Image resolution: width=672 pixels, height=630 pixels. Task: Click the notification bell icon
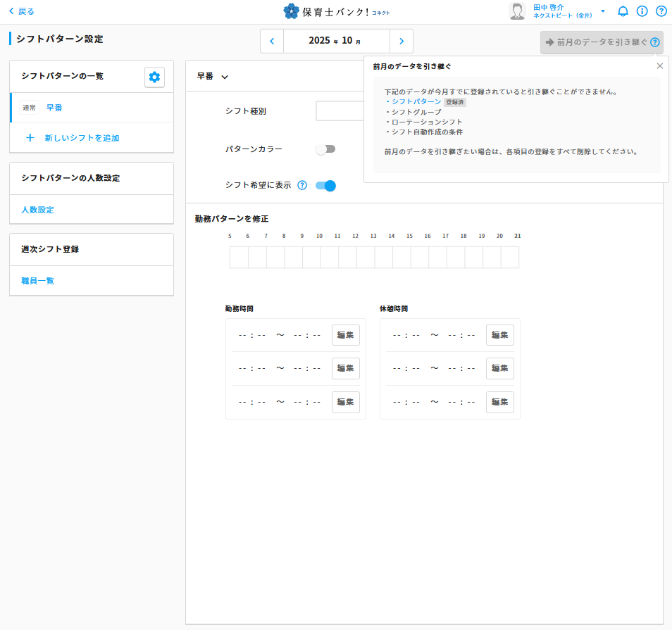pyautogui.click(x=623, y=11)
